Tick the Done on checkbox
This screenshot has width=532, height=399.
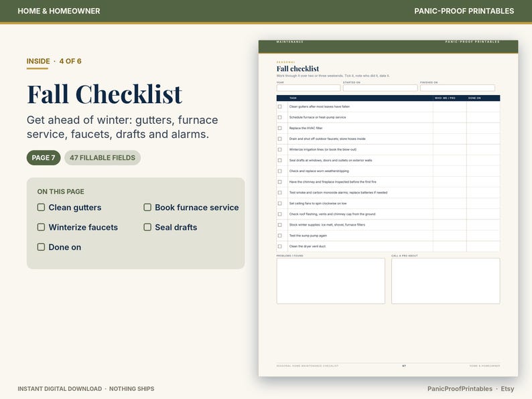41,247
